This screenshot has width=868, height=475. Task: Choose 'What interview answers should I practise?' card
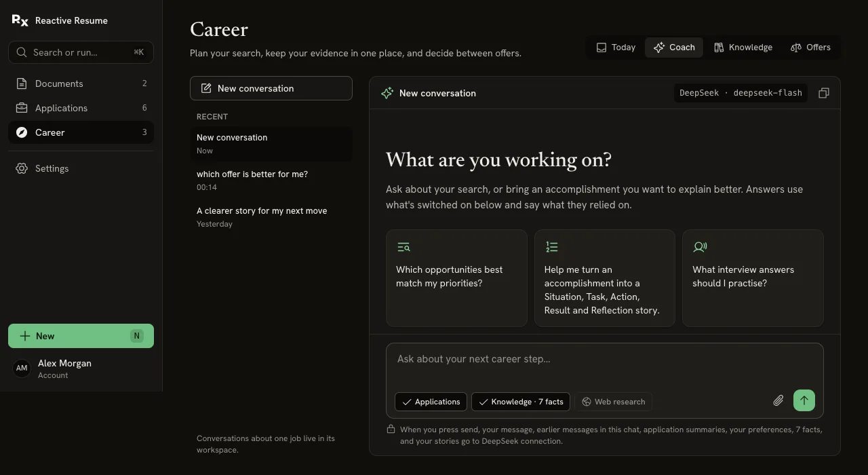tap(753, 278)
